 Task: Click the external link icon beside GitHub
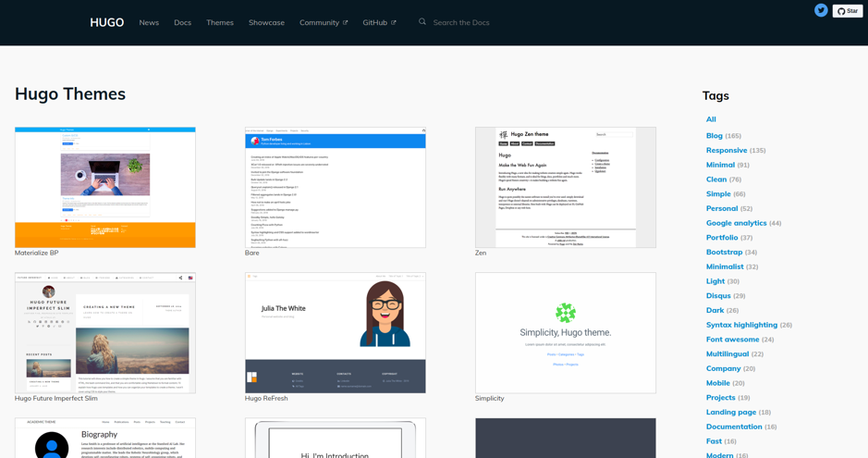pos(394,23)
